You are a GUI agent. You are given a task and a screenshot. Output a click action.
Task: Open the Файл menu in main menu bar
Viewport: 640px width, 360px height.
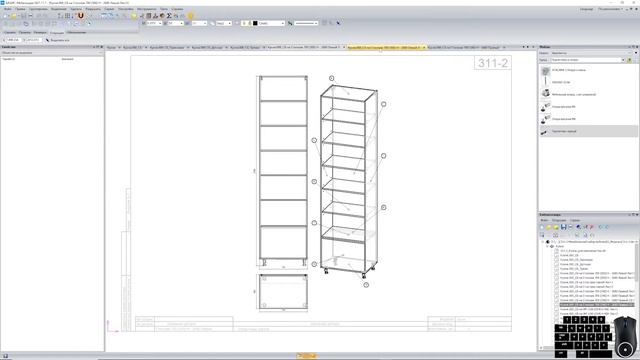click(8, 9)
